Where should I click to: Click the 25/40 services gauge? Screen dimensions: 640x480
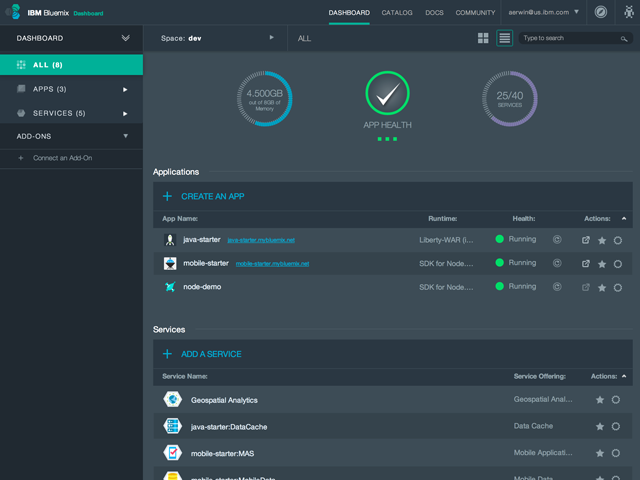509,99
